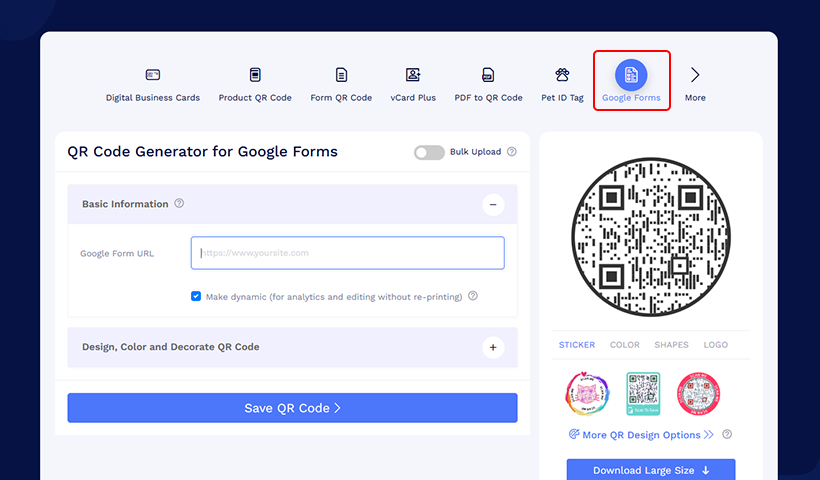Expand Design, Color and Decorate QR Code
The image size is (820, 480).
pyautogui.click(x=493, y=347)
